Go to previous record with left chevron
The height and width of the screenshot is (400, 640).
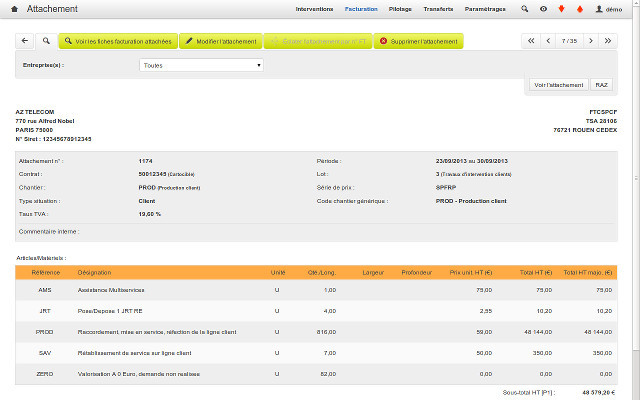point(548,41)
